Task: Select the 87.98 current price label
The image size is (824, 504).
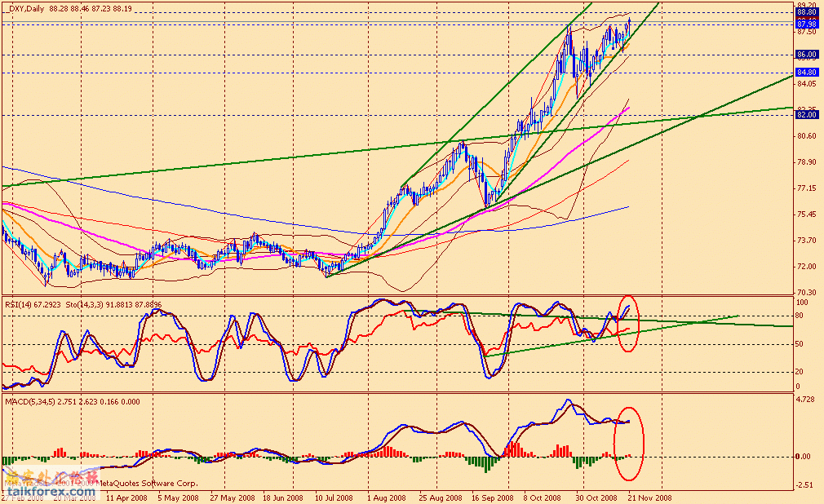Action: pyautogui.click(x=806, y=24)
